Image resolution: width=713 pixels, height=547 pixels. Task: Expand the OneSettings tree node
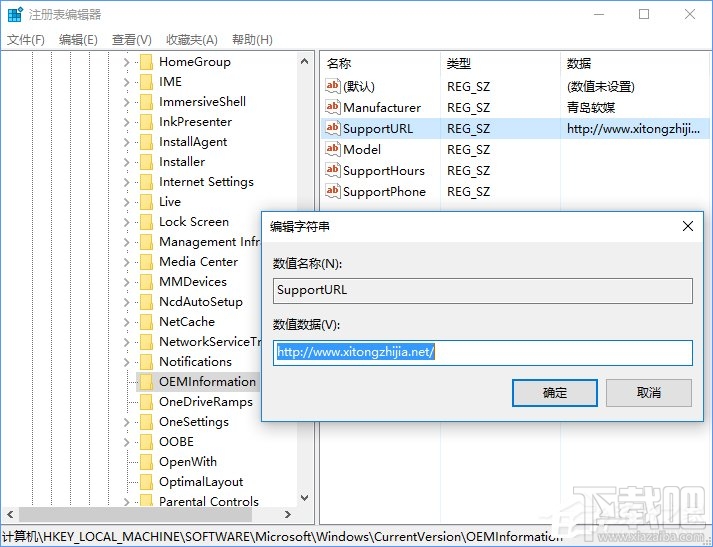pyautogui.click(x=127, y=422)
